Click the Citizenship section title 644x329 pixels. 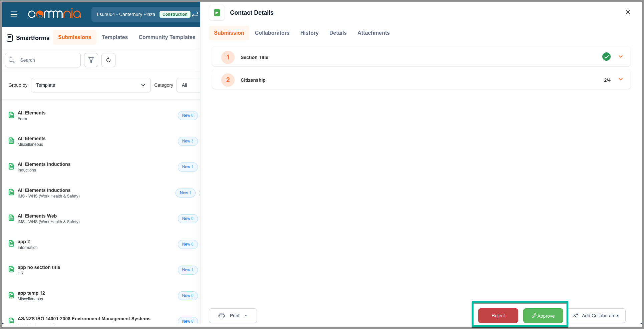(x=253, y=80)
